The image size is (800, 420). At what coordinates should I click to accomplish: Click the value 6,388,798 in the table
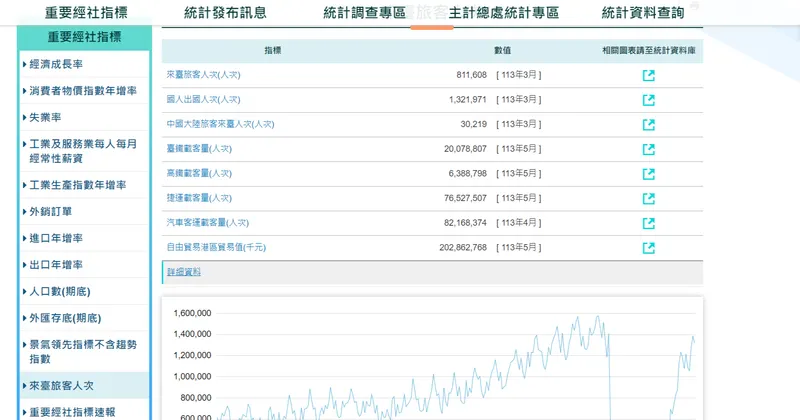point(468,174)
